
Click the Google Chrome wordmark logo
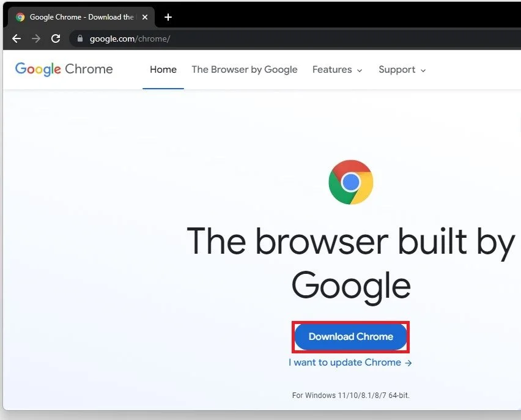point(63,69)
